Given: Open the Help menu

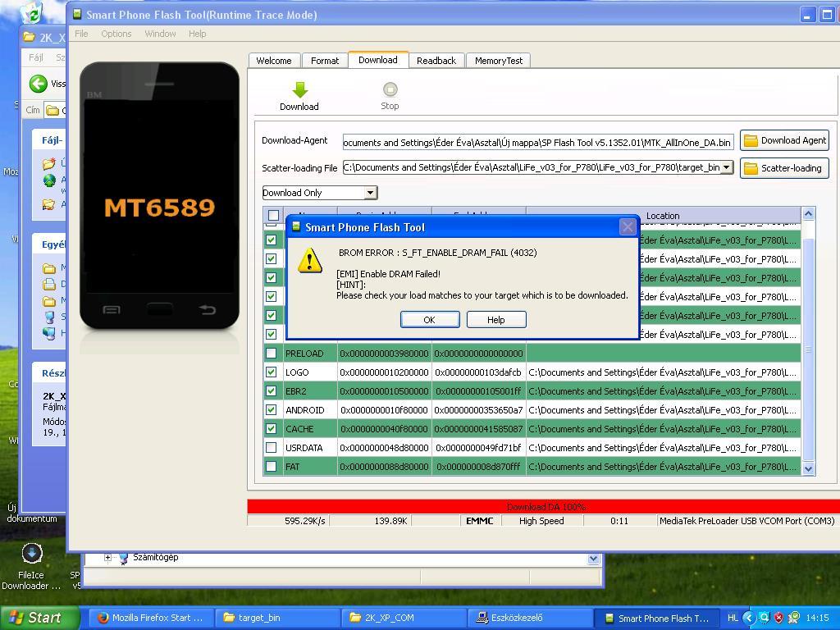Looking at the screenshot, I should (197, 33).
